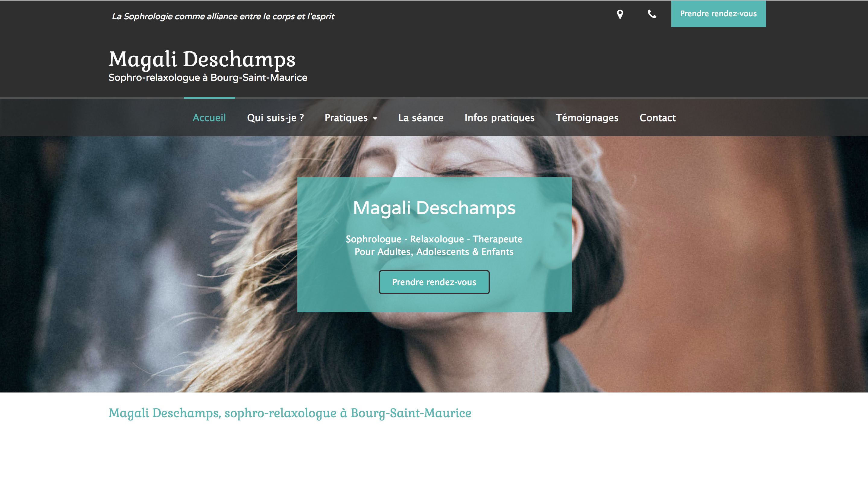This screenshot has height=498, width=868.
Task: Click the Magali Deschamps hero heading
Action: (434, 208)
